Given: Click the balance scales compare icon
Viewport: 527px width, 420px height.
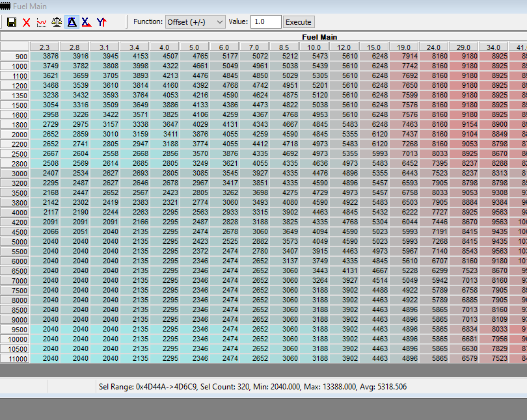Looking at the screenshot, I should 57,22.
